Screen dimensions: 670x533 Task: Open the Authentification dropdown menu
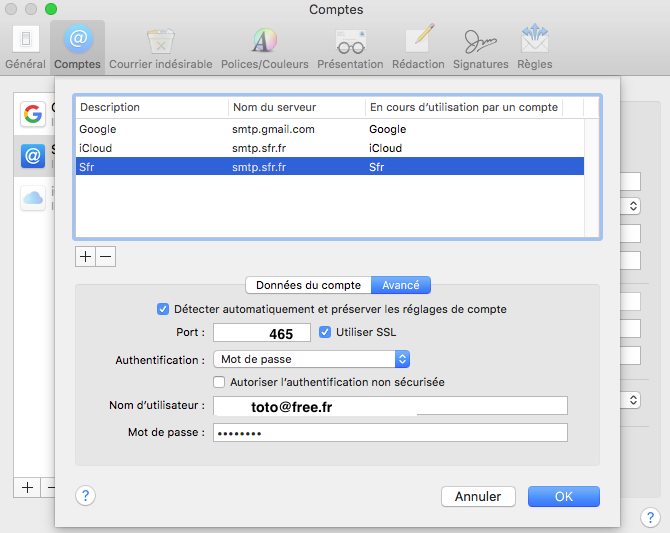pos(311,358)
